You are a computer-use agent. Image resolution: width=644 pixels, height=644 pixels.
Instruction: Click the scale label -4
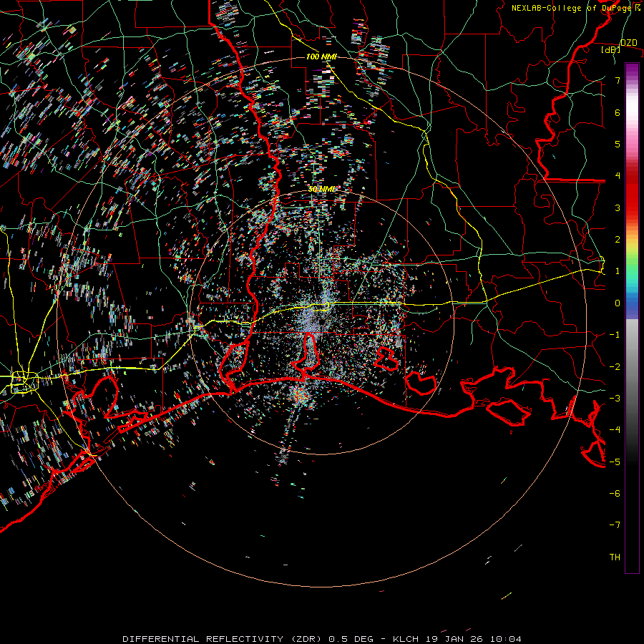coord(615,430)
